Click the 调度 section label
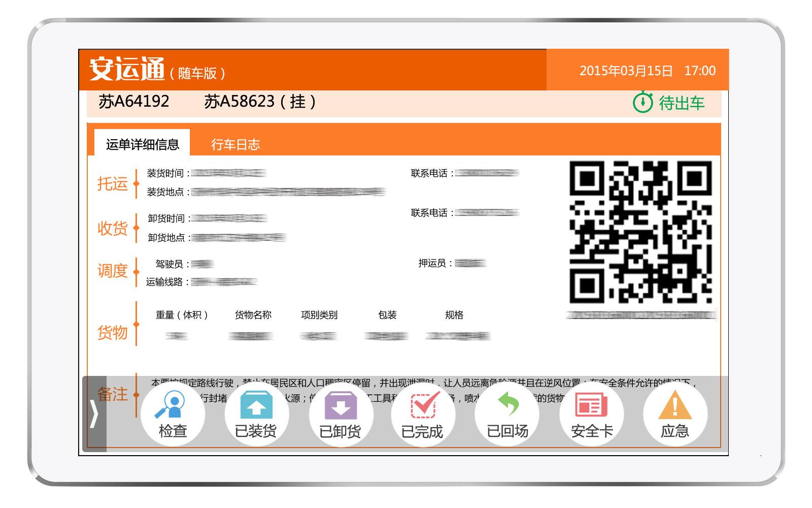812x508 pixels. (x=112, y=270)
